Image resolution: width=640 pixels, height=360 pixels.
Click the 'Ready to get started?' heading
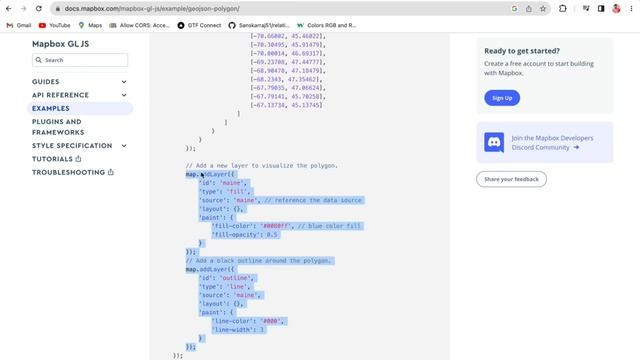click(x=522, y=51)
